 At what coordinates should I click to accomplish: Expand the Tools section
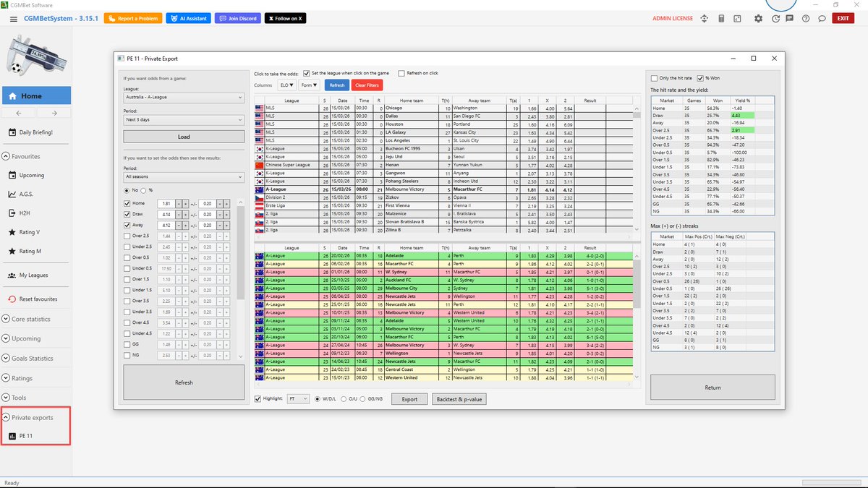[x=7, y=398]
